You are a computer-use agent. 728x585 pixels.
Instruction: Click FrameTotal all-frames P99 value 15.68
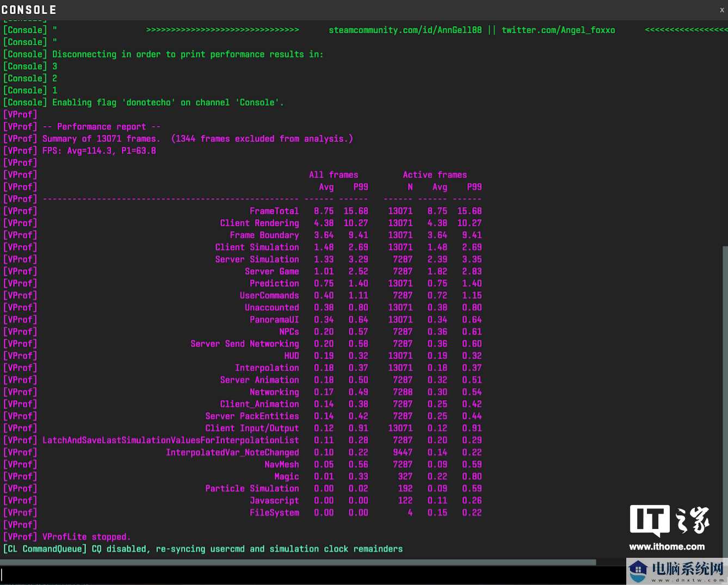pyautogui.click(x=356, y=211)
